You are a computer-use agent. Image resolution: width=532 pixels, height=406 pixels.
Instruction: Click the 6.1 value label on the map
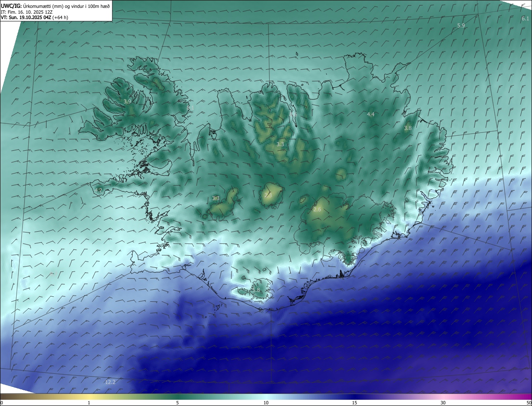(525, 19)
